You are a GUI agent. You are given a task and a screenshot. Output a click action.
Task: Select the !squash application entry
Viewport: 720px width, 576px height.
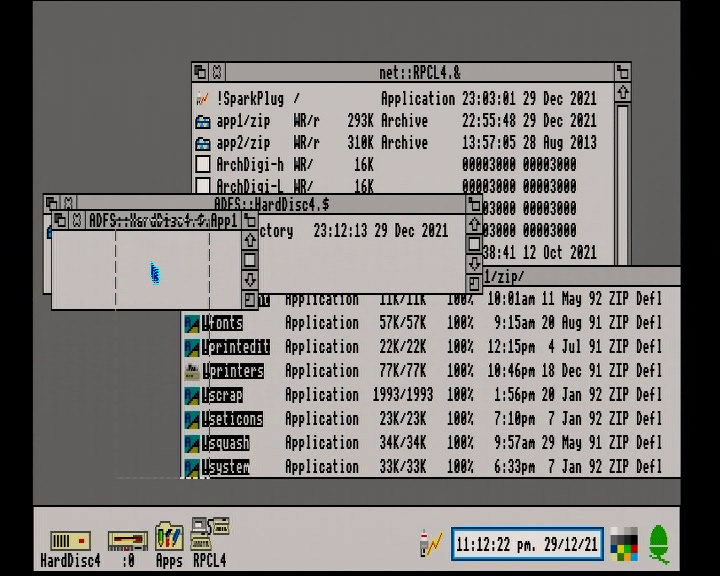[225, 443]
